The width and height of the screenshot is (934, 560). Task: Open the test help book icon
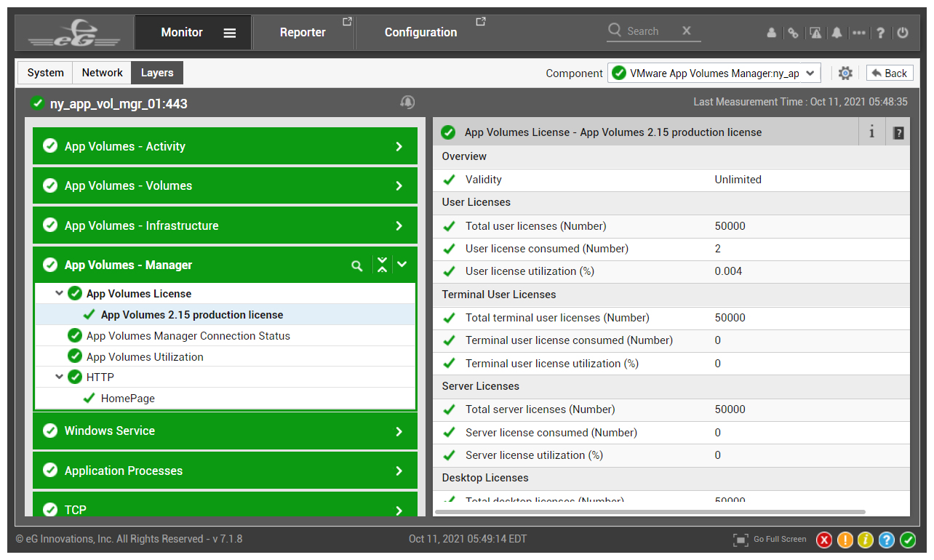pos(898,132)
